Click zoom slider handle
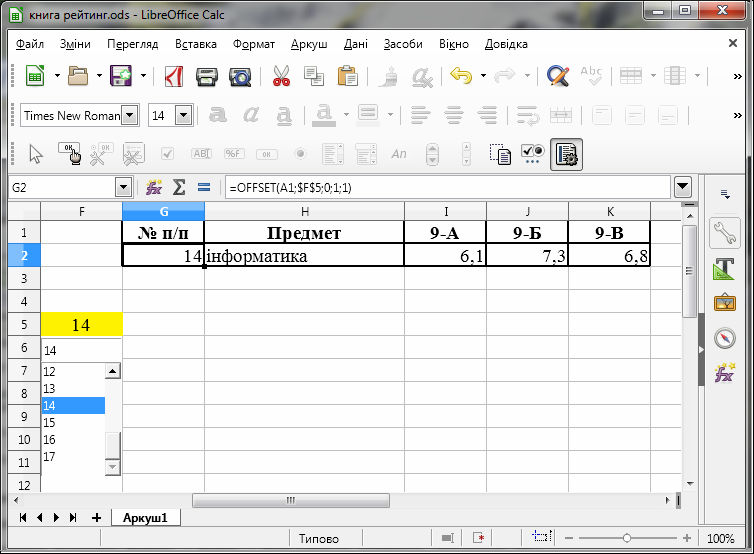Viewport: 754px width, 554px height. [626, 538]
